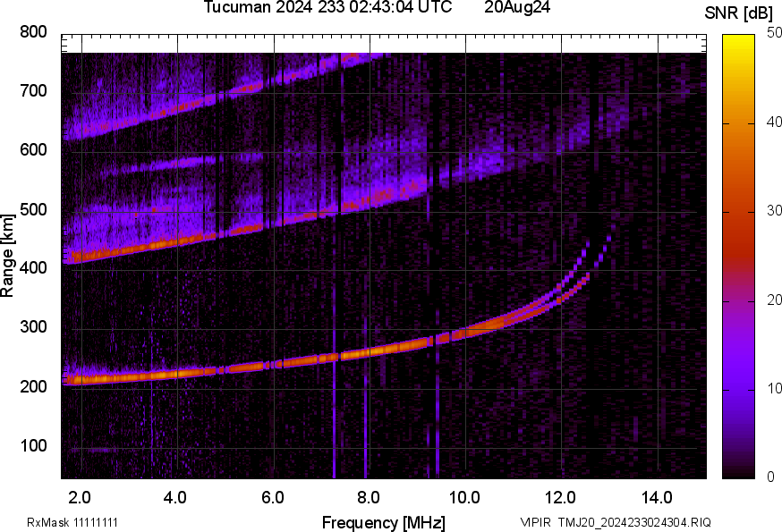Click the range axis label '600'
This screenshot has width=782, height=532.
pos(33,150)
